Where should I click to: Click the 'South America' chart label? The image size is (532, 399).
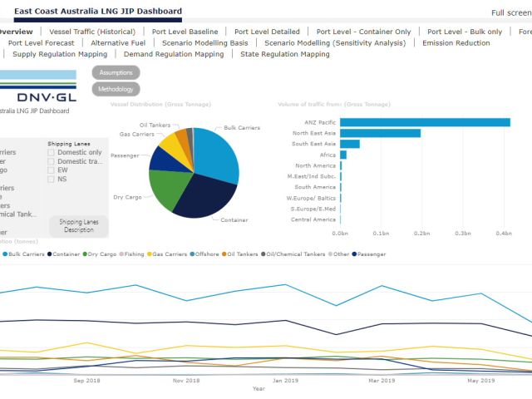click(315, 187)
